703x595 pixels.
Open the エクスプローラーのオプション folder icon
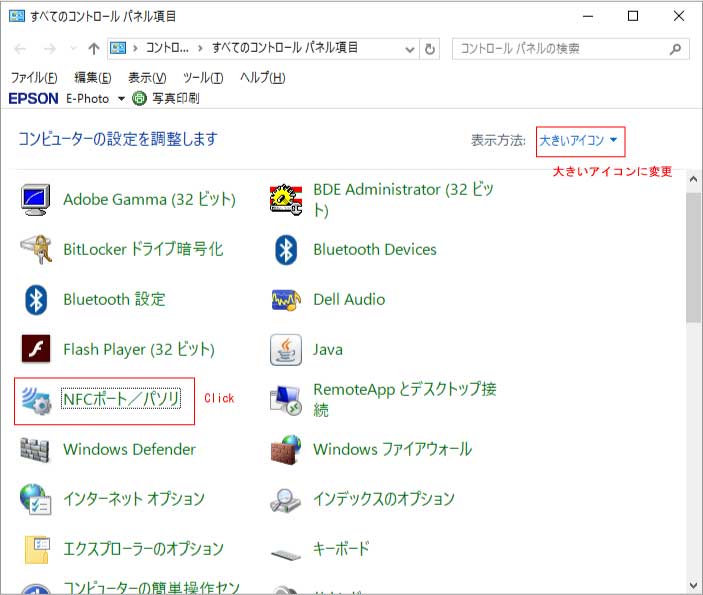point(37,549)
